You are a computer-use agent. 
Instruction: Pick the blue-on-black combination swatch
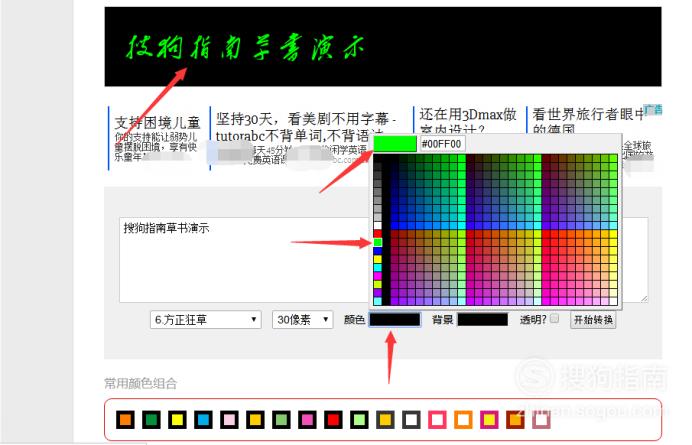(x=203, y=419)
